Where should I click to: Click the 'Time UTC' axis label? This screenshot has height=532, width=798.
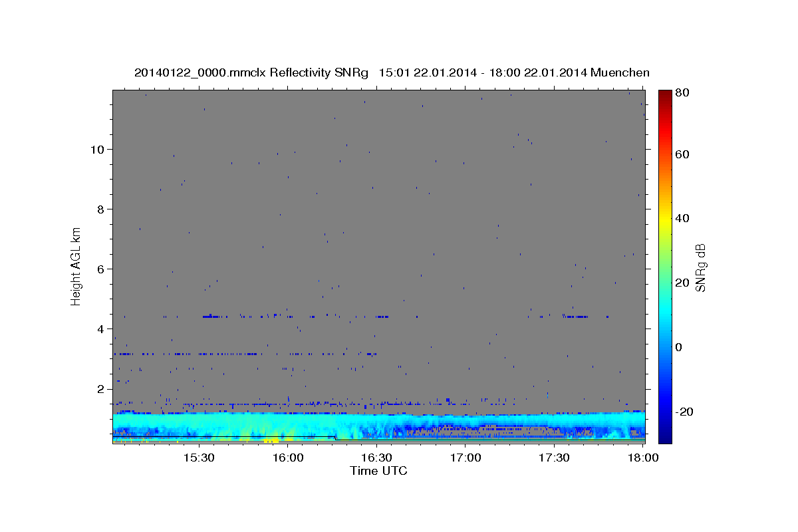378,471
